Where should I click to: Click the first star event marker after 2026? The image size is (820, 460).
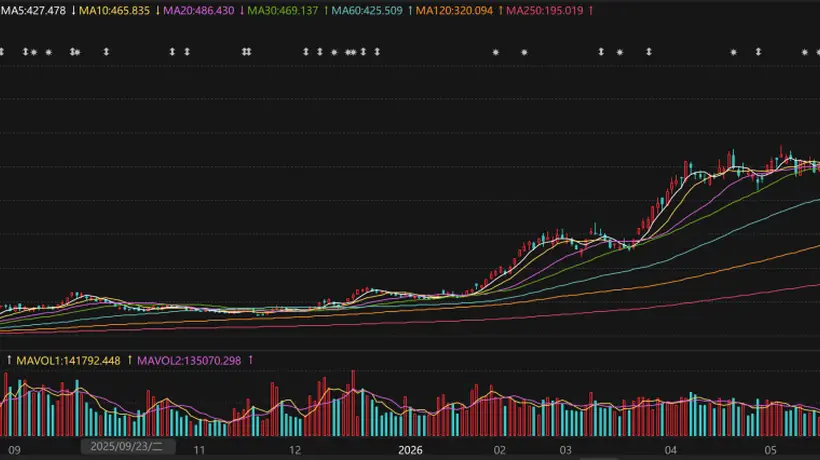(496, 52)
